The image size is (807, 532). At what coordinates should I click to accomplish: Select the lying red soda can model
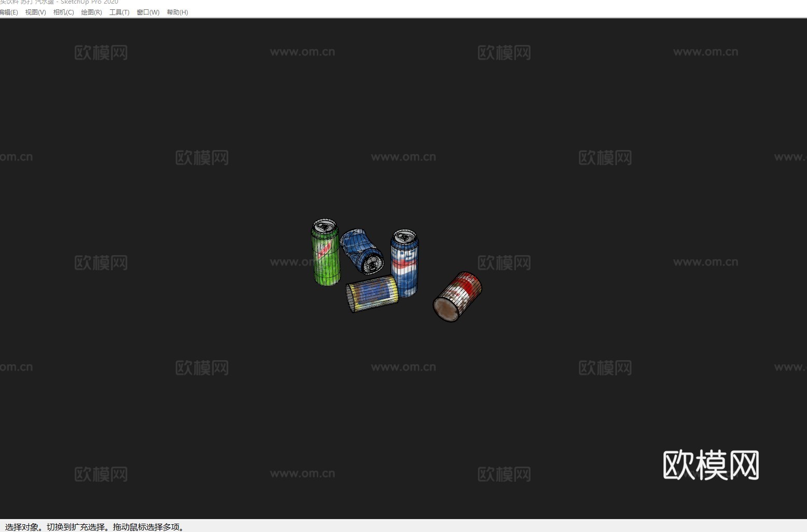457,296
